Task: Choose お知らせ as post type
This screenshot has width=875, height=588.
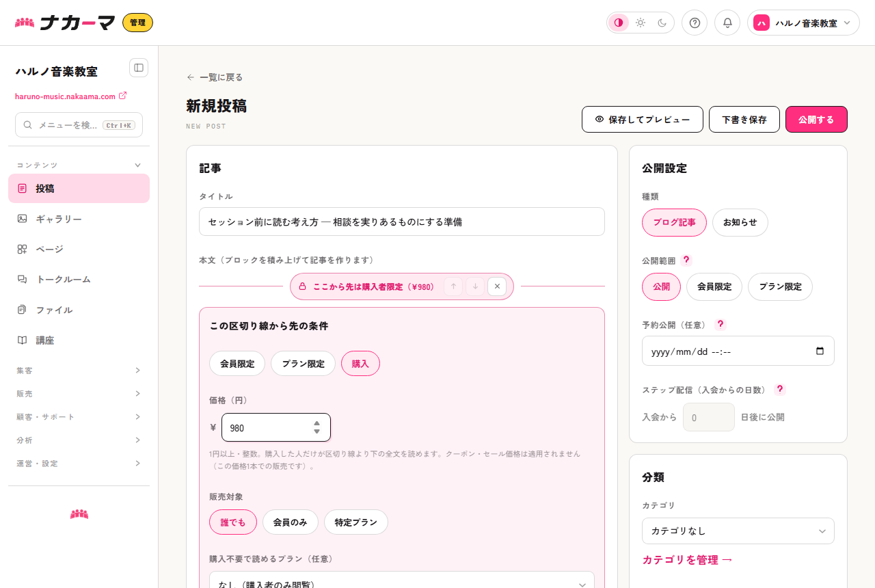Action: [740, 222]
